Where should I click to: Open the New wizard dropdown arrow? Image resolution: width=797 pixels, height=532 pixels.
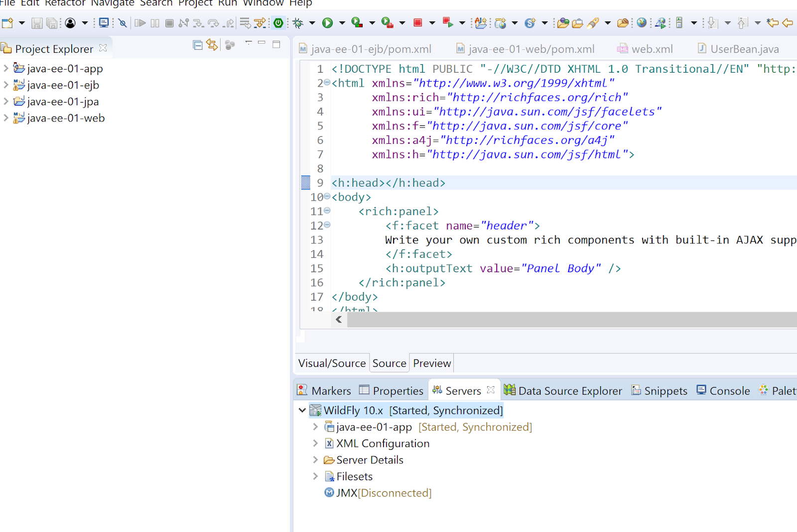21,23
